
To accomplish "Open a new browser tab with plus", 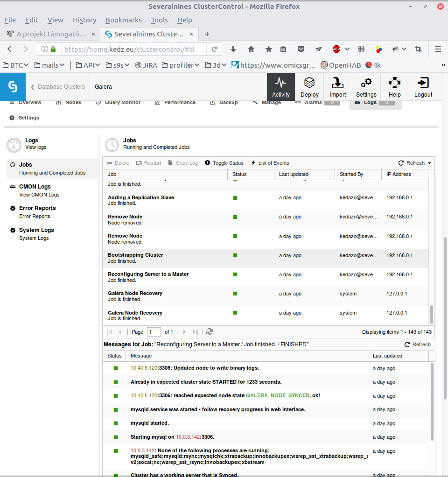I will tap(207, 34).
